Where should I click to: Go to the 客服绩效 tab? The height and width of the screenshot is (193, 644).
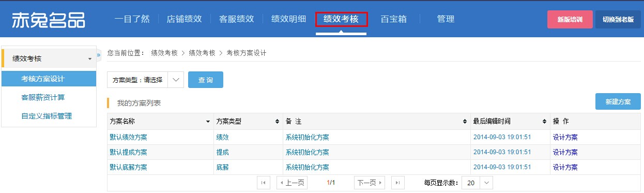[236, 19]
